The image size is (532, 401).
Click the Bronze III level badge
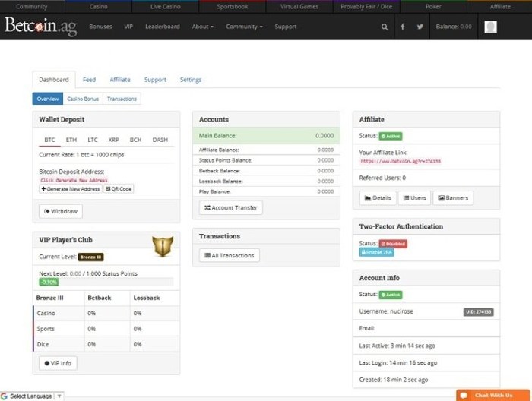(91, 257)
